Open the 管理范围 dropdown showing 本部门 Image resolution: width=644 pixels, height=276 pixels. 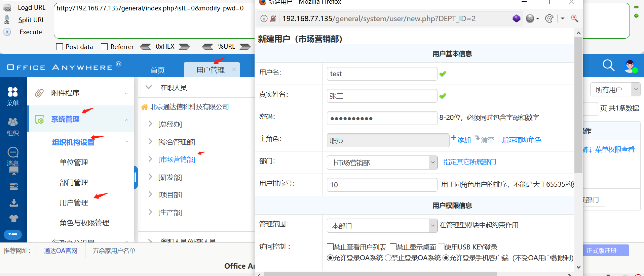click(x=382, y=226)
